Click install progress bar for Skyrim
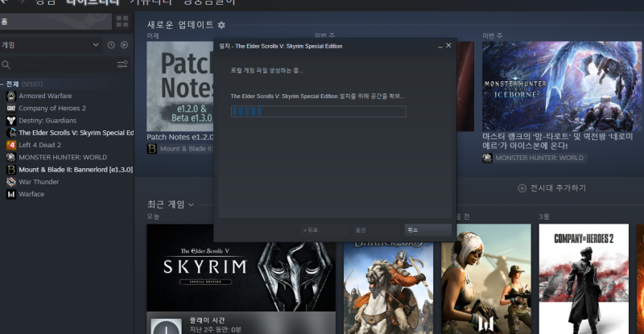Screen dimensions: 644x334 [318, 111]
